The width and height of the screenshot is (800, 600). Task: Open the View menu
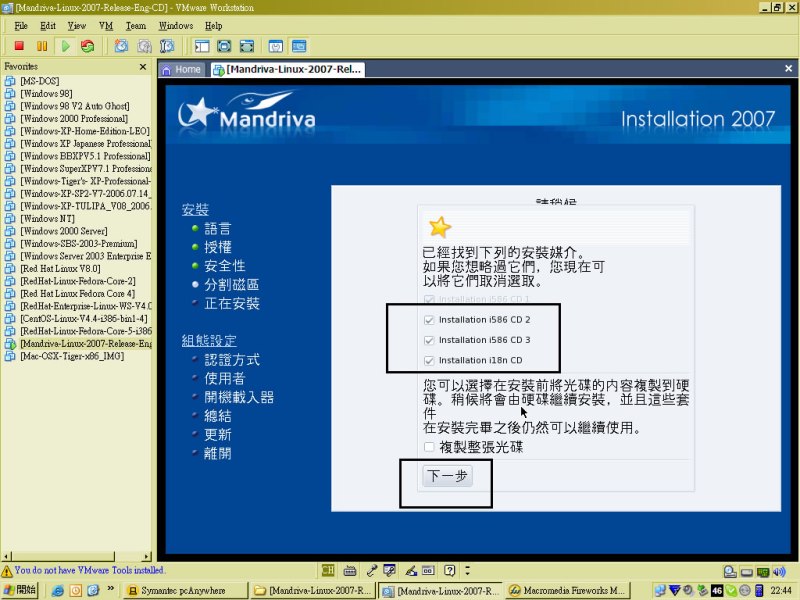click(x=77, y=26)
